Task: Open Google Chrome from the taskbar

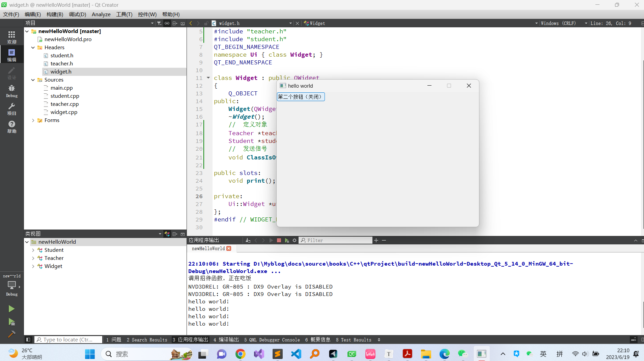Action: point(240,354)
